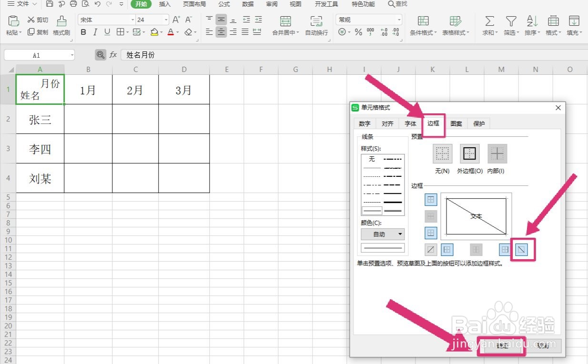Click the 无(N) border preset
This screenshot has width=588, height=364.
point(442,153)
